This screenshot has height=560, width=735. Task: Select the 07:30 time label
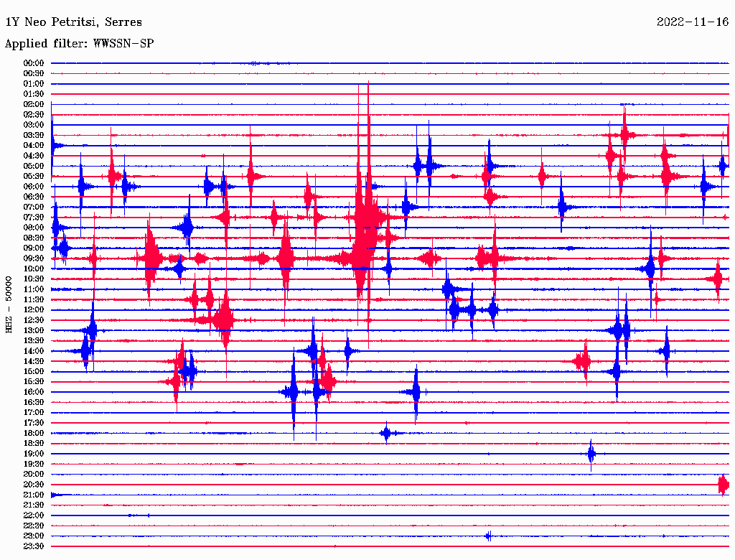[33, 217]
